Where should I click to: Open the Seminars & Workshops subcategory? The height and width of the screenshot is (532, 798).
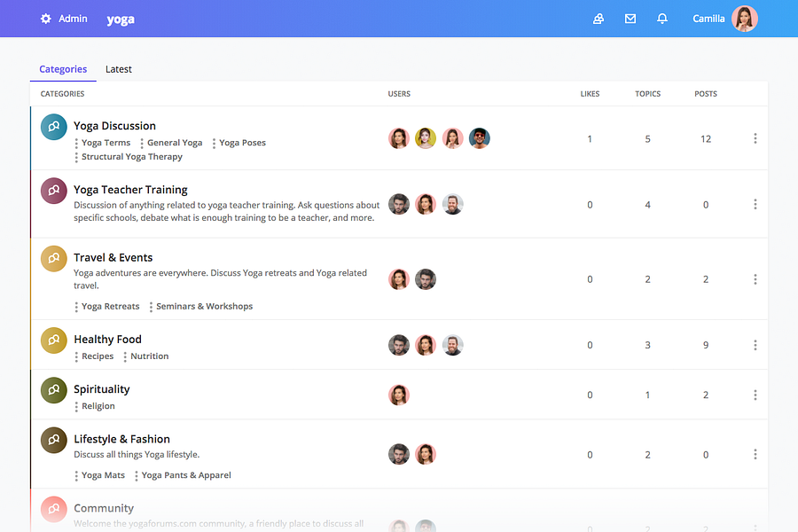pyautogui.click(x=204, y=307)
